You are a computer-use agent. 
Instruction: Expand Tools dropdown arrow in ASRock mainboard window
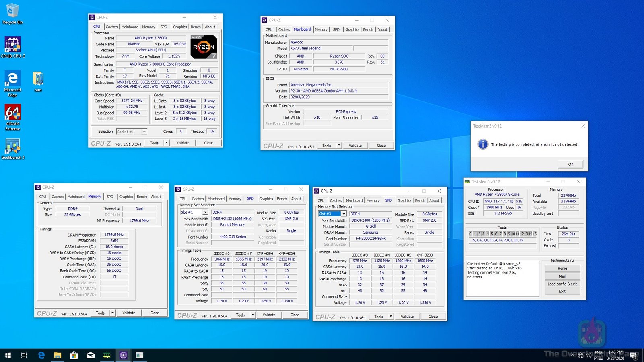(x=339, y=146)
